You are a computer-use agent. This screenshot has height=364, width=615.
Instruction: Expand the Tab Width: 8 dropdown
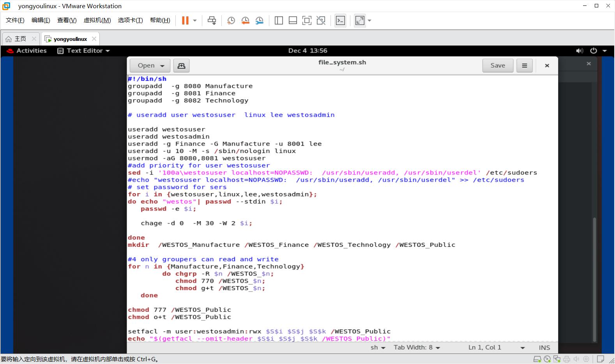[417, 348]
